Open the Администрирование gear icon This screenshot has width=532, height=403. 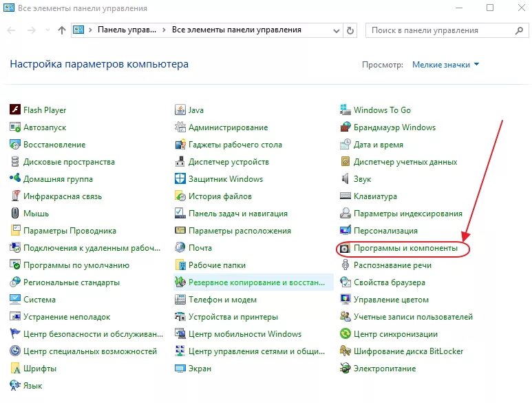[180, 127]
